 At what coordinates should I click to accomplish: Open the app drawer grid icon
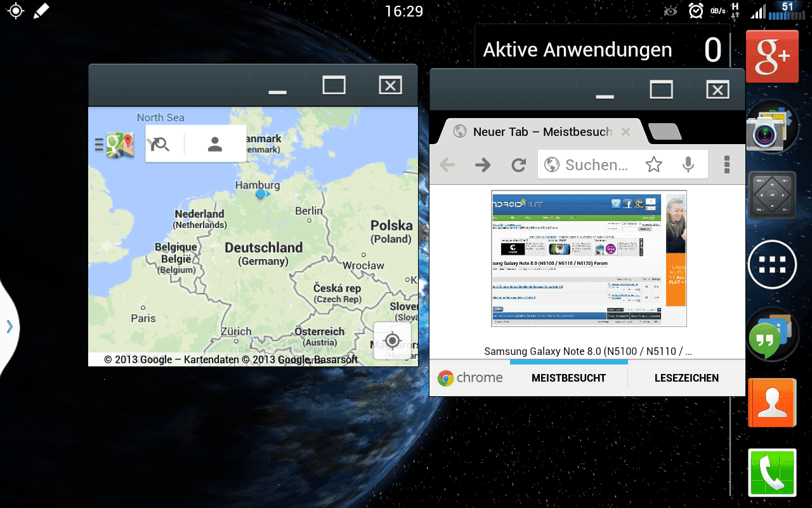(x=772, y=264)
